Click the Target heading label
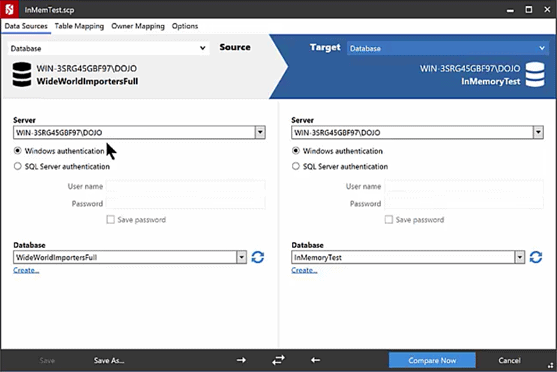The height and width of the screenshot is (372, 557). pyautogui.click(x=325, y=47)
